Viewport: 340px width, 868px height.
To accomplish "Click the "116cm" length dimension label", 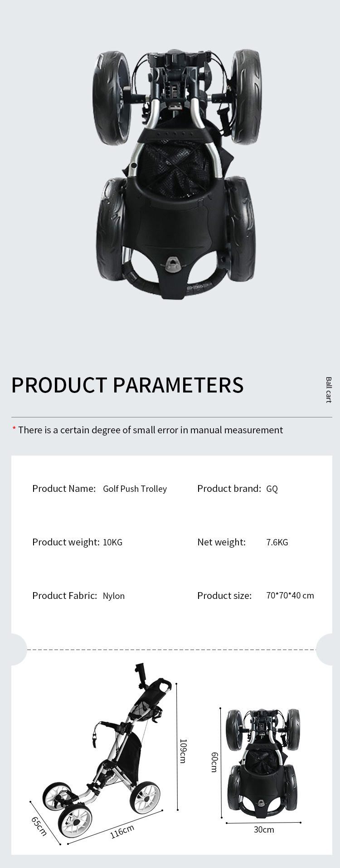I will point(122,832).
